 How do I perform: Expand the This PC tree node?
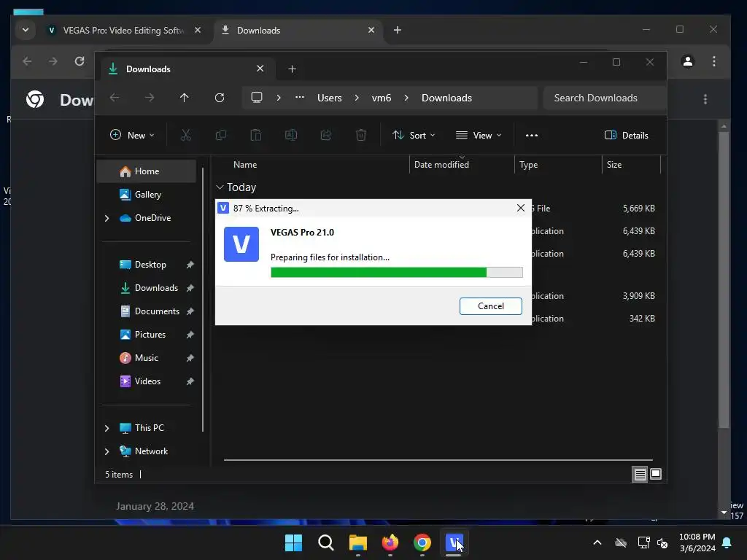107,428
